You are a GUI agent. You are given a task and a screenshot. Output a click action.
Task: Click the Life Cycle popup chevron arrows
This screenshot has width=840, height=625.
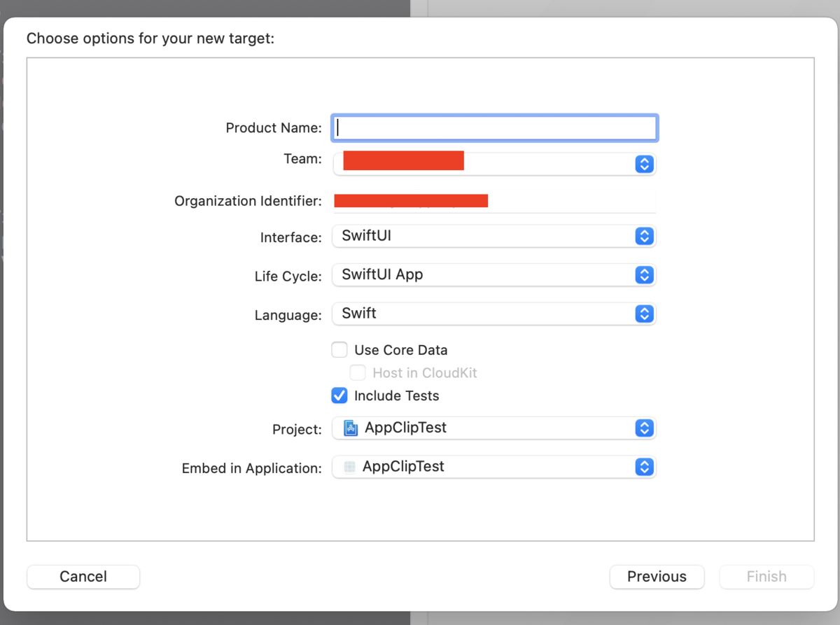(644, 275)
